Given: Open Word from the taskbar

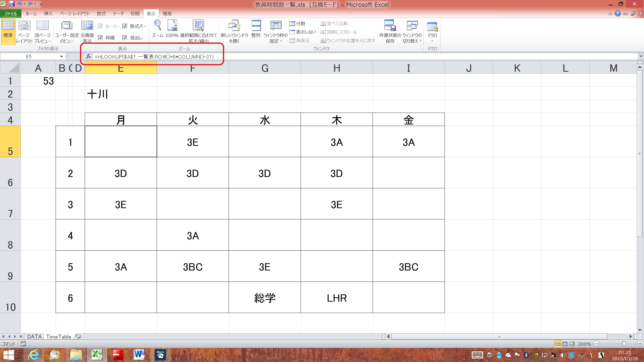Looking at the screenshot, I should (139, 355).
